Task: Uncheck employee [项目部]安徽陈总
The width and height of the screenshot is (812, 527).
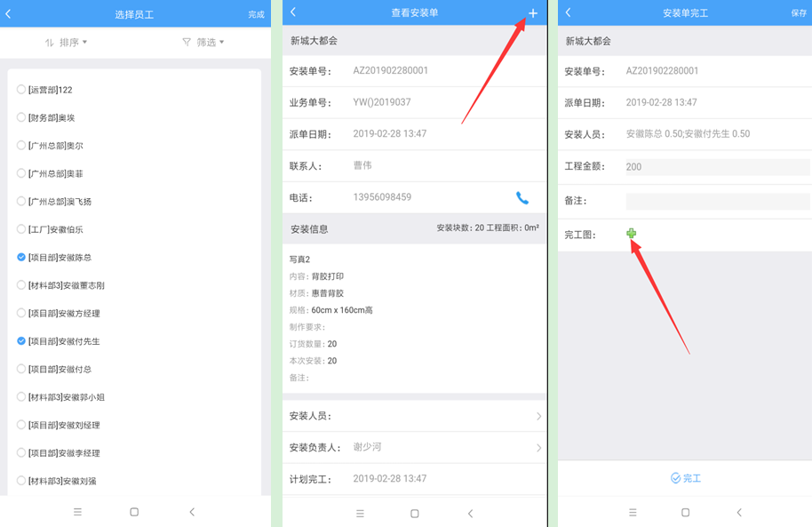Action: click(21, 257)
